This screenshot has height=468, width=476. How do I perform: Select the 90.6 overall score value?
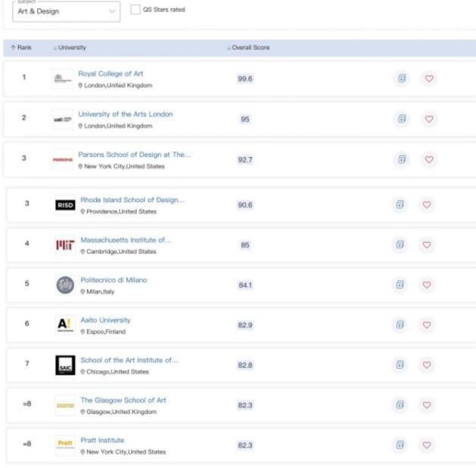click(245, 205)
